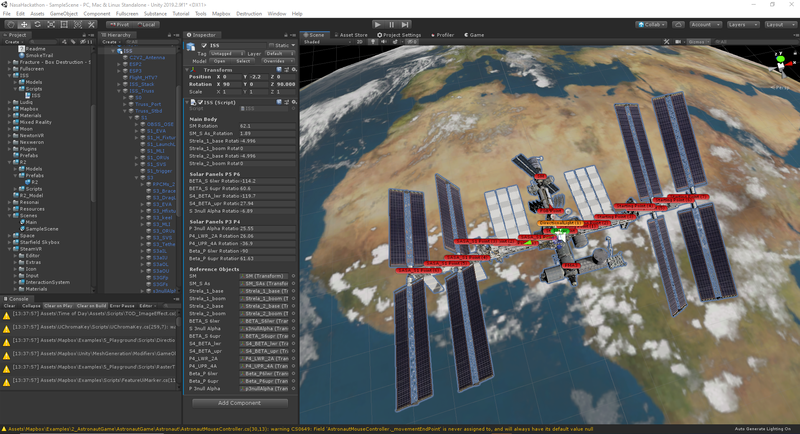Open the Tag dropdown showing Untagged
Image resolution: width=800 pixels, height=434 pixels.
point(228,53)
